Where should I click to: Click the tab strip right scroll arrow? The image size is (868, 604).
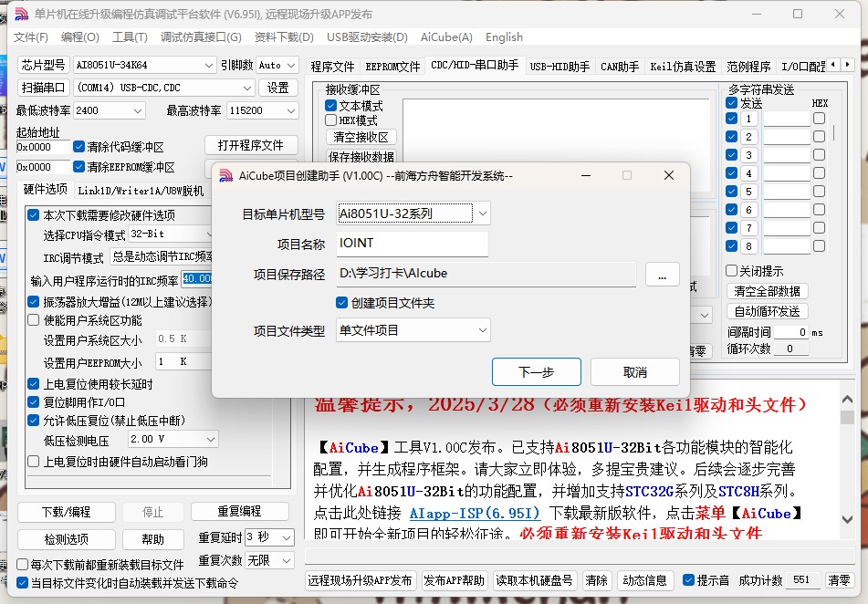pos(848,65)
